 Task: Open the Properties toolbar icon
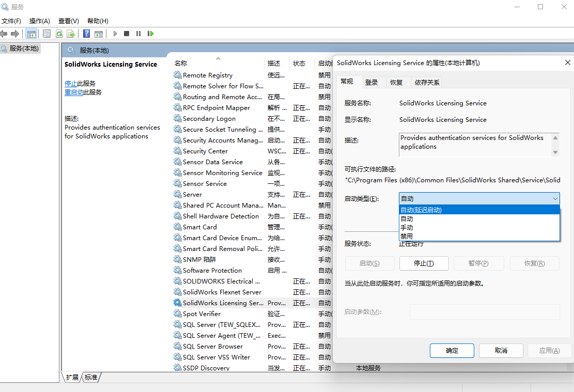tap(47, 34)
